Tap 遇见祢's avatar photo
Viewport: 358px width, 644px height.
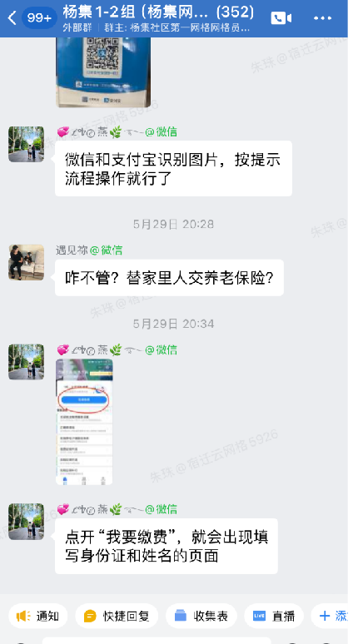point(27,262)
